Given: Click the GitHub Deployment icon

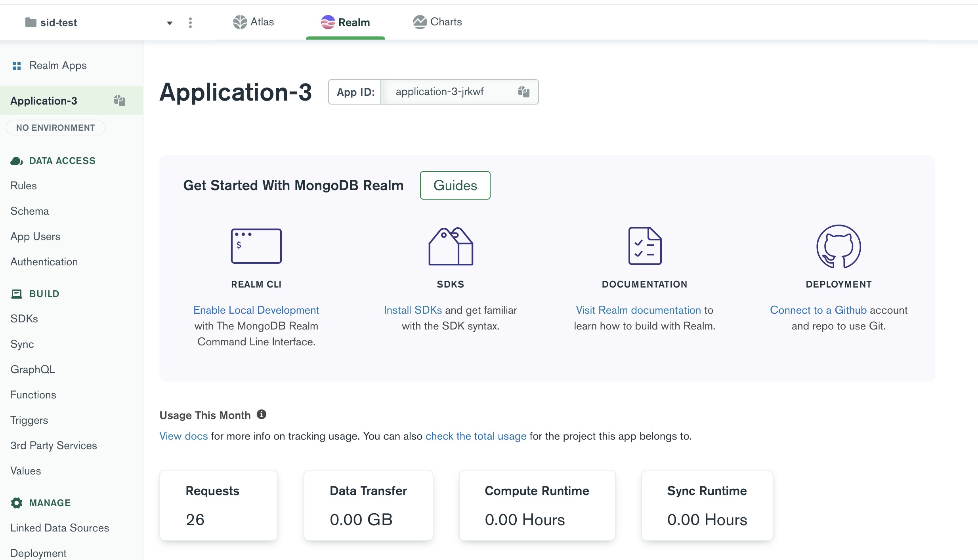Looking at the screenshot, I should (839, 246).
